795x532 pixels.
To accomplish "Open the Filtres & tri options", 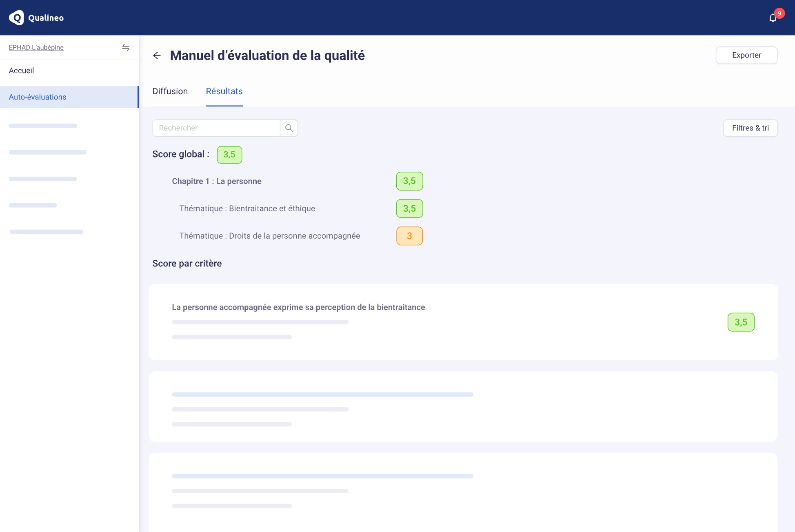I will [x=750, y=128].
